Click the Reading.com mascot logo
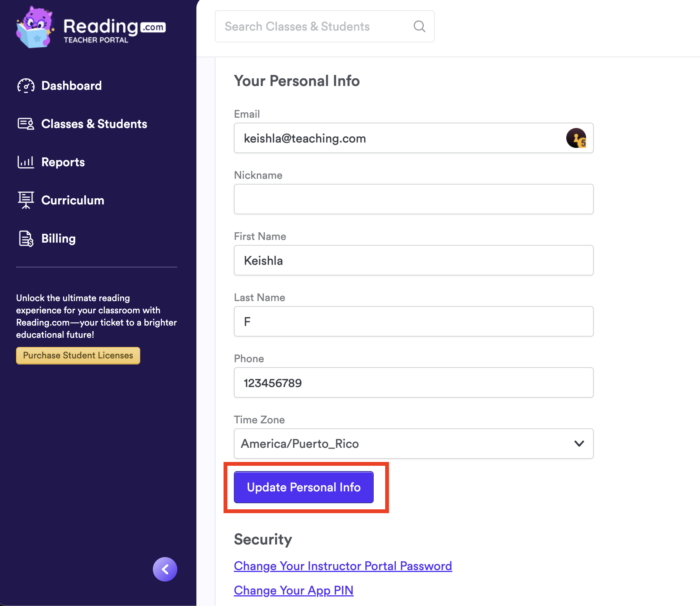This screenshot has width=700, height=606. tap(35, 28)
